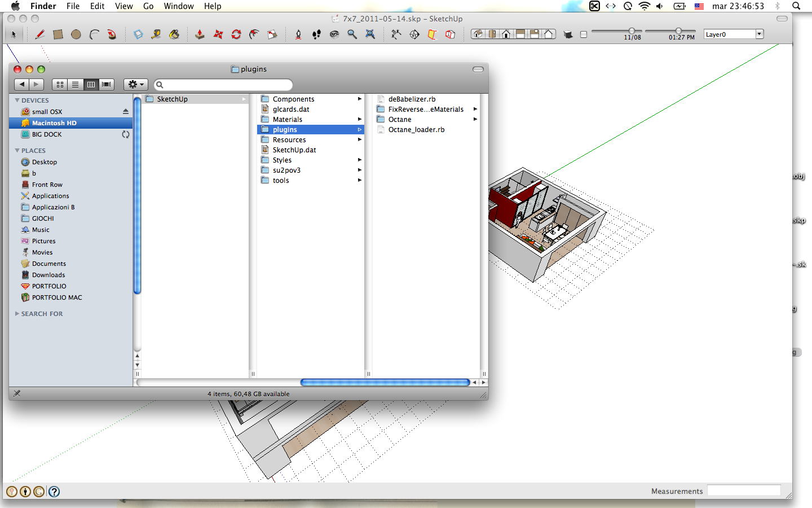Pick the Scale tool
This screenshot has width=812, height=508.
click(272, 34)
